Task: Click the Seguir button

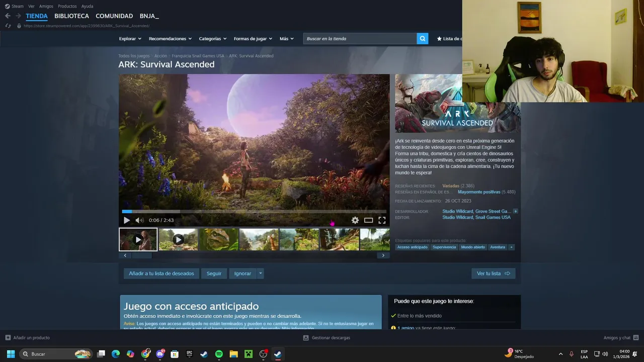Action: (214, 274)
